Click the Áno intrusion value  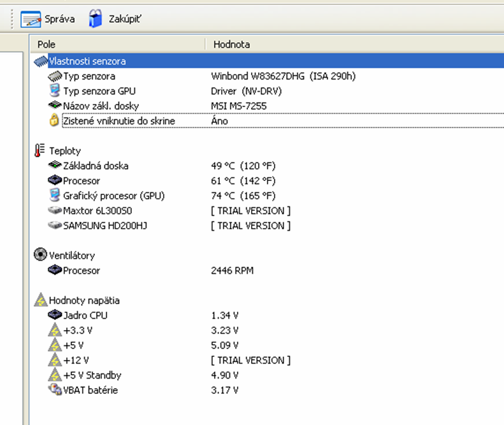[x=220, y=121]
